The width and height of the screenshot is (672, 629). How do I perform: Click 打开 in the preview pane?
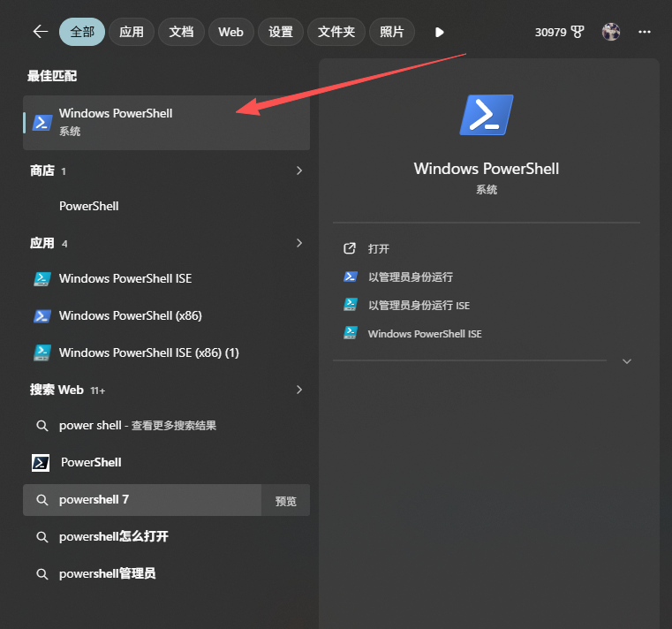[379, 249]
